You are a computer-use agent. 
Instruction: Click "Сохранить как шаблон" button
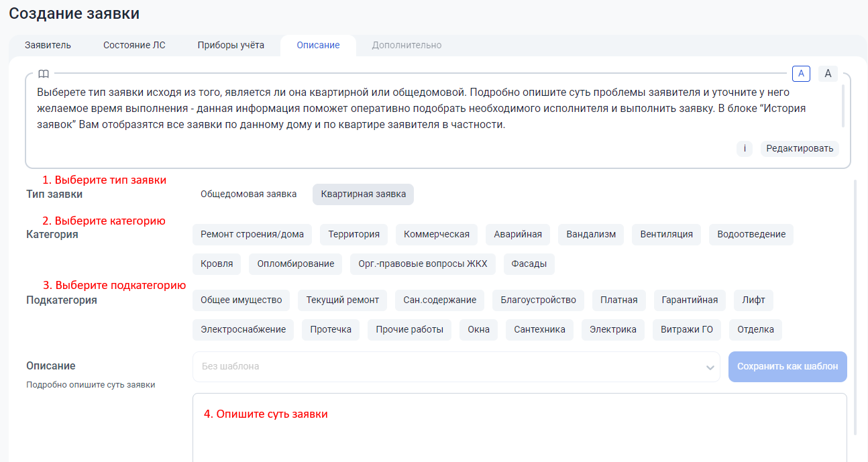788,367
